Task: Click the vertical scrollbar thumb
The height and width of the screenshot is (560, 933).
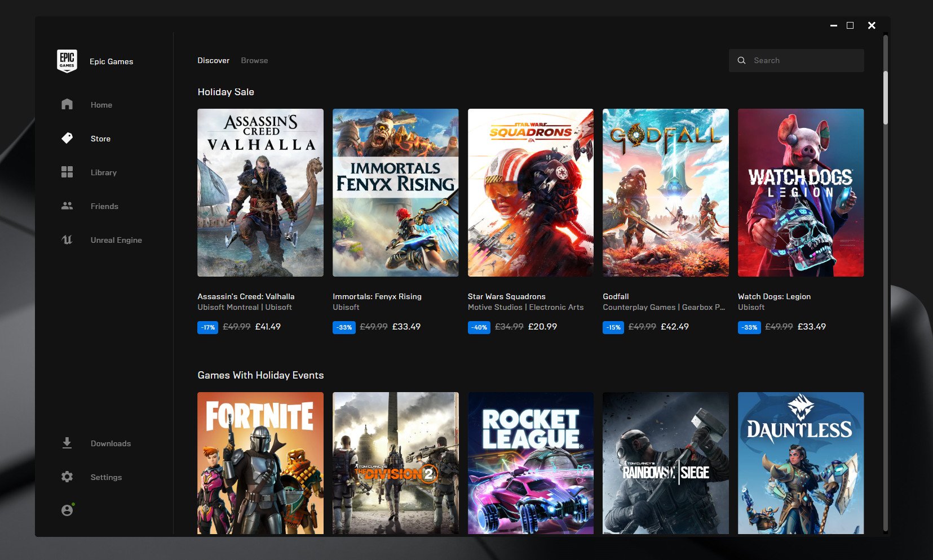Action: (x=885, y=97)
